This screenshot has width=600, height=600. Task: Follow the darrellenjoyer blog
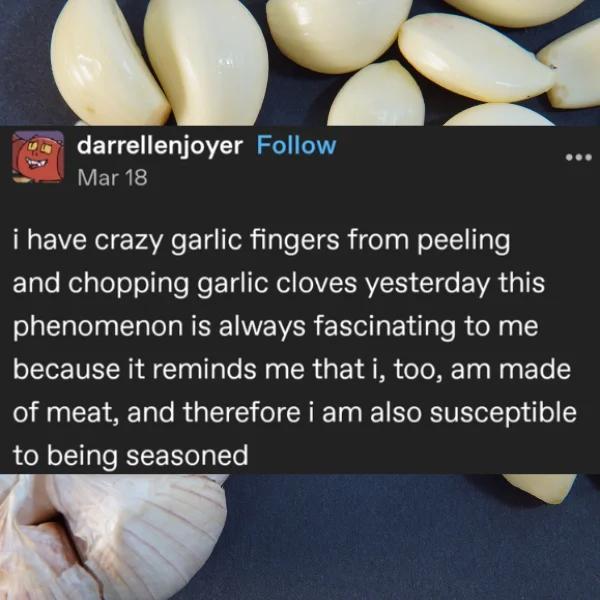pyautogui.click(x=296, y=145)
